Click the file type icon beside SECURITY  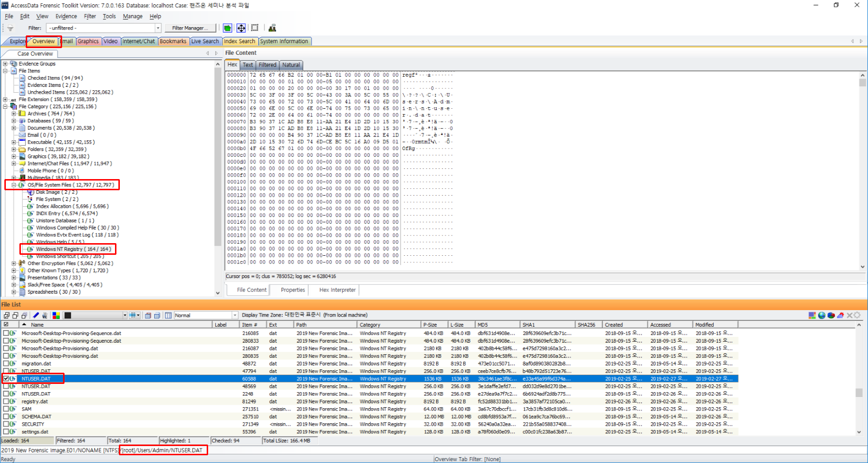tap(13, 424)
